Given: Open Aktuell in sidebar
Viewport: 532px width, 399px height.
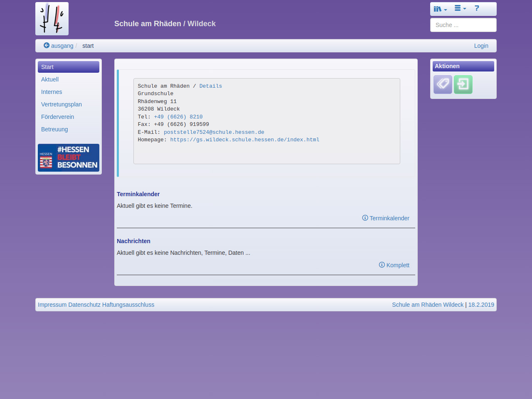Looking at the screenshot, I should [x=50, y=79].
